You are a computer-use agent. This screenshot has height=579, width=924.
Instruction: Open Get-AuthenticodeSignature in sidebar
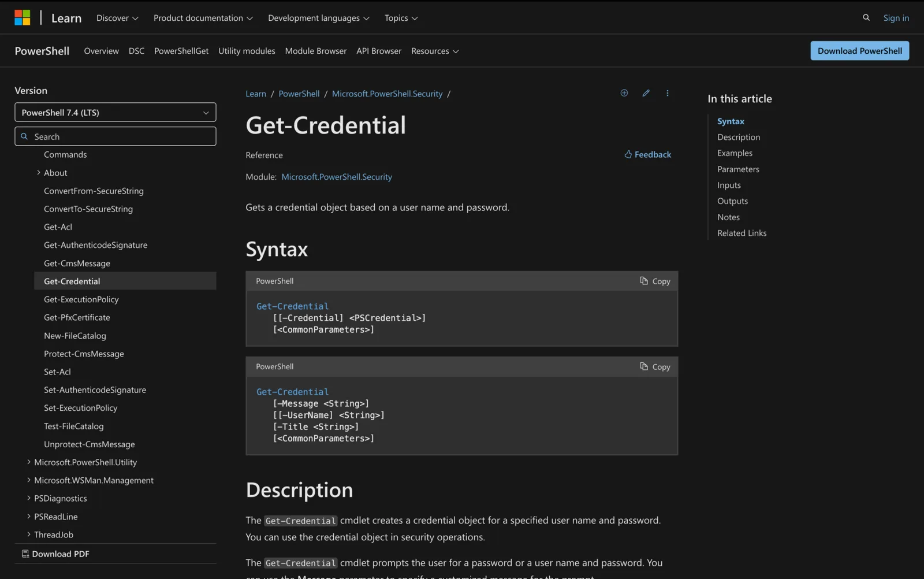[x=95, y=245]
